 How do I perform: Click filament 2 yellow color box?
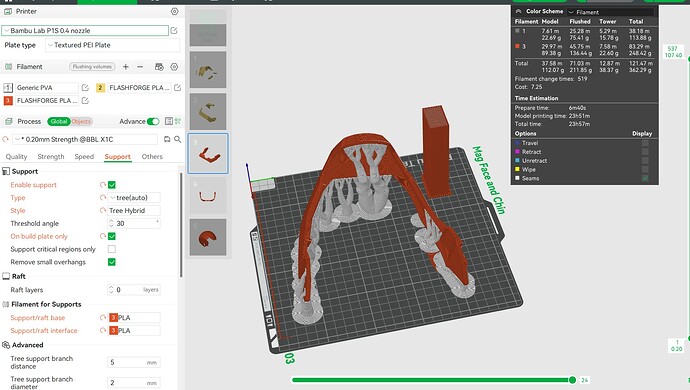tap(100, 88)
